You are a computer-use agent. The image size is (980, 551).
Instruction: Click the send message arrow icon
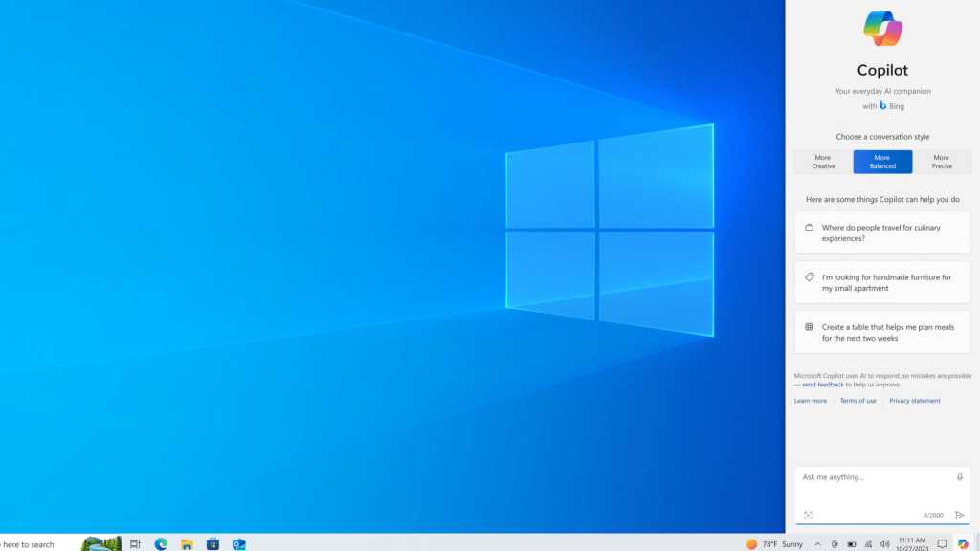[x=959, y=515]
